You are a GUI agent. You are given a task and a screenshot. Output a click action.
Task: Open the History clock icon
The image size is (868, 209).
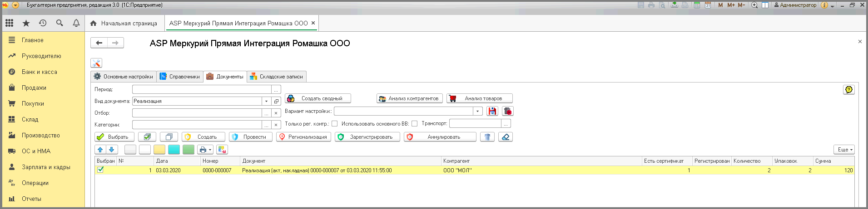pyautogui.click(x=43, y=23)
